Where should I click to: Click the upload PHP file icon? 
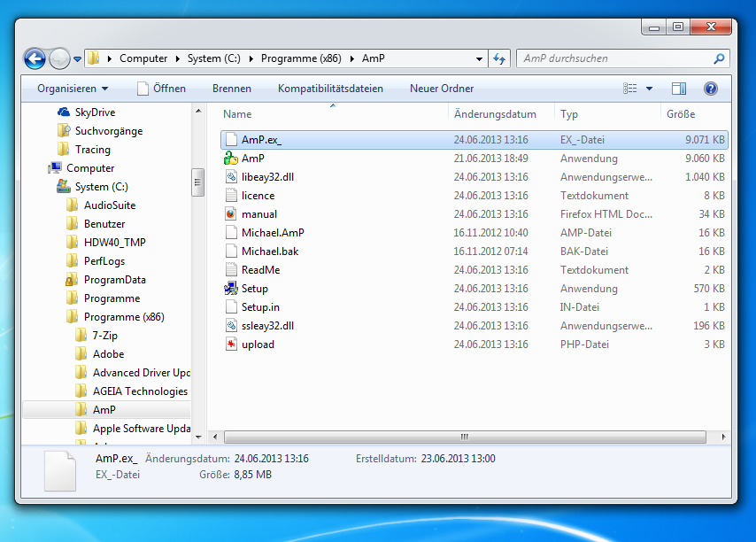(231, 345)
